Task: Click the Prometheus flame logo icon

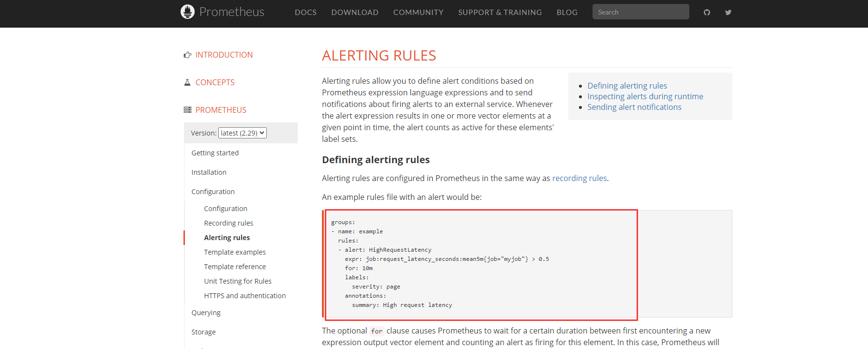Action: click(x=187, y=12)
